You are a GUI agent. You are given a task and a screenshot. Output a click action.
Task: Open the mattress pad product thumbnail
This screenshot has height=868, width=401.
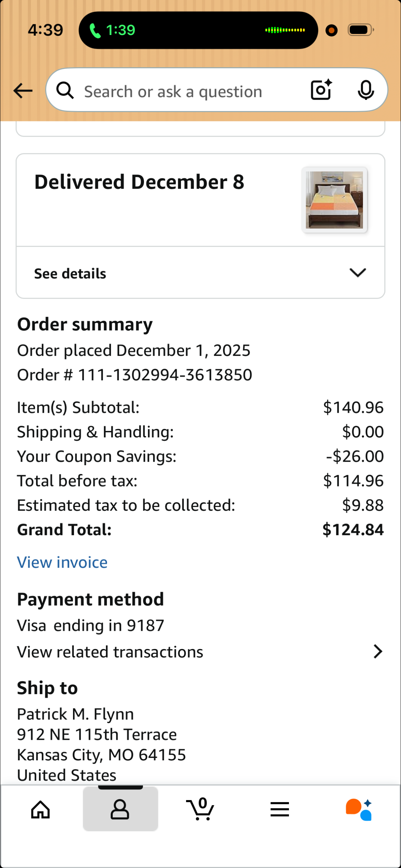click(x=335, y=200)
